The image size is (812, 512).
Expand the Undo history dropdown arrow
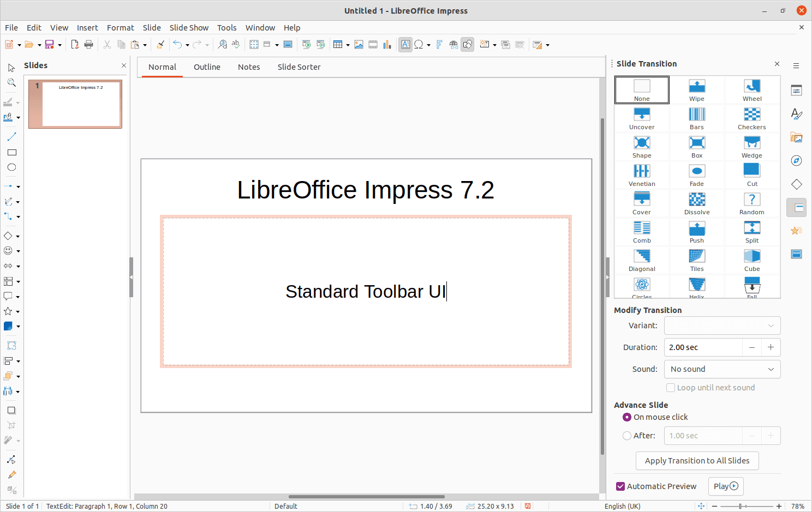[187, 45]
